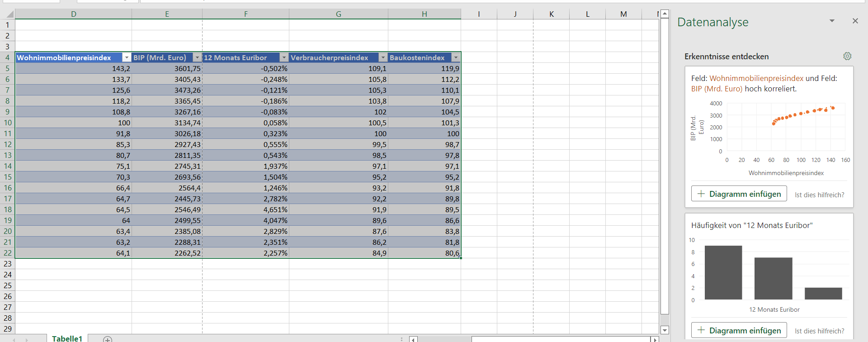Viewport: 868px width, 342px height.
Task: Select cell with value -0,502%
Action: pos(246,68)
